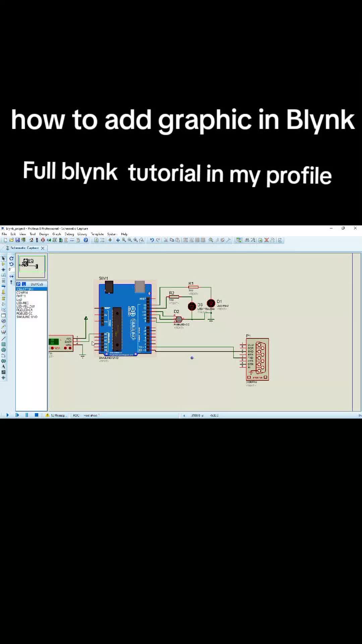Image resolution: width=362 pixels, height=644 pixels.
Task: Select the Selection Mode arrow tool
Action: coord(3,258)
